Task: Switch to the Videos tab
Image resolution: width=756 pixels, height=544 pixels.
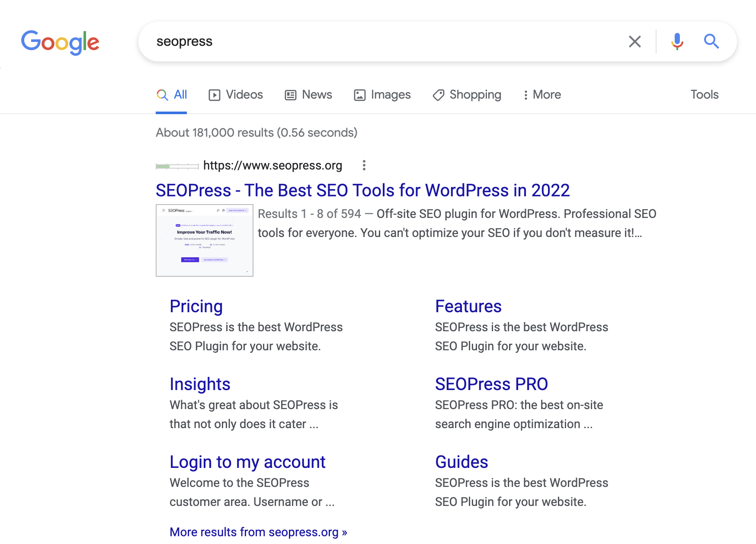Action: [x=236, y=95]
